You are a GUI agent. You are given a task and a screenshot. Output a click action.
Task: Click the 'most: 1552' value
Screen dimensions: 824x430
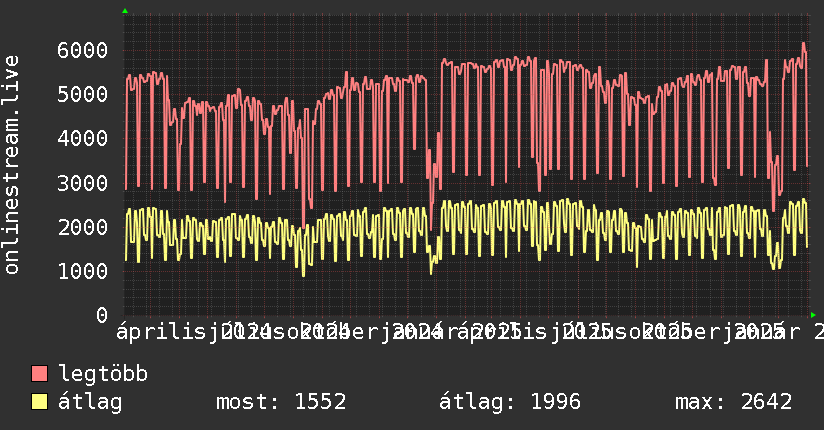(281, 402)
